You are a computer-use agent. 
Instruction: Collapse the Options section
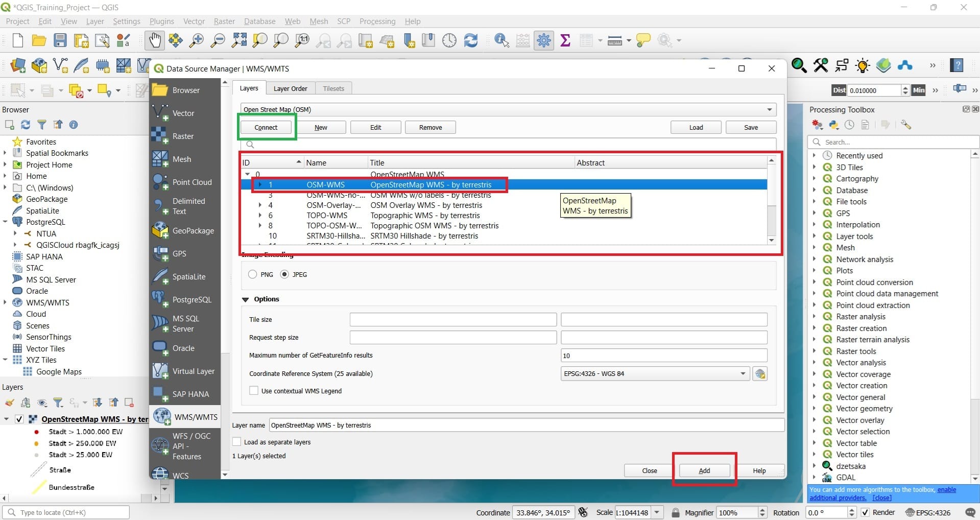click(x=245, y=299)
